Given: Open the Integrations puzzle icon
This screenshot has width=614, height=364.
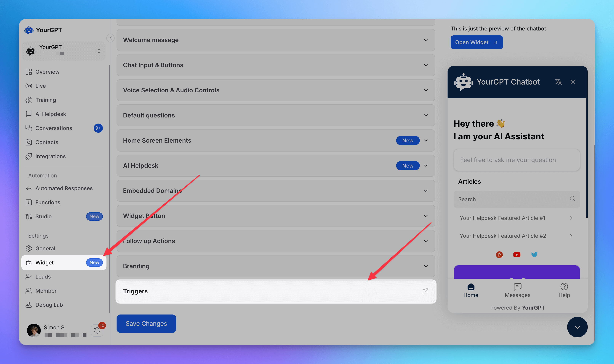Looking at the screenshot, I should [29, 156].
